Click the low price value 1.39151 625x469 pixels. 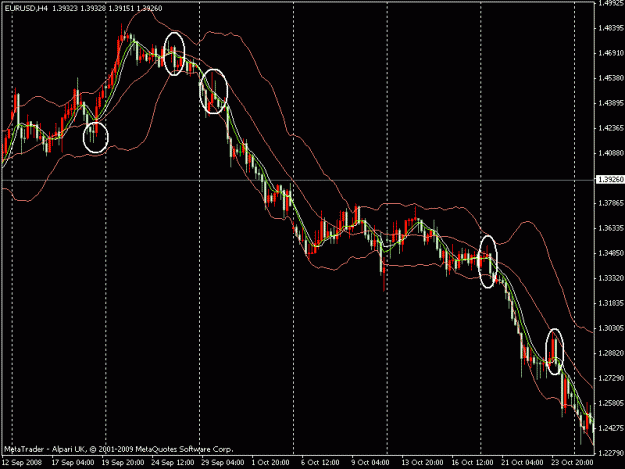coord(121,8)
